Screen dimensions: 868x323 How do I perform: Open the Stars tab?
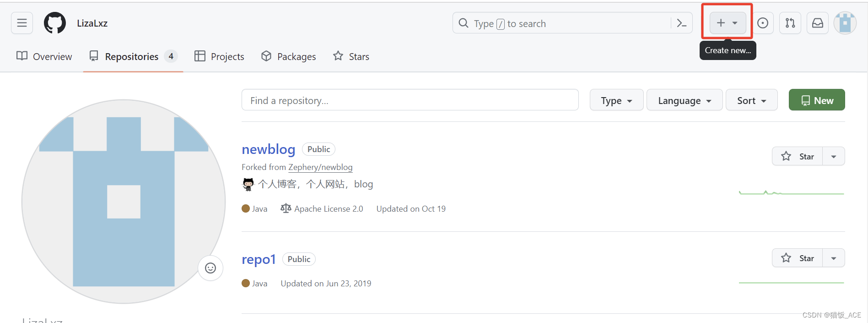[351, 56]
